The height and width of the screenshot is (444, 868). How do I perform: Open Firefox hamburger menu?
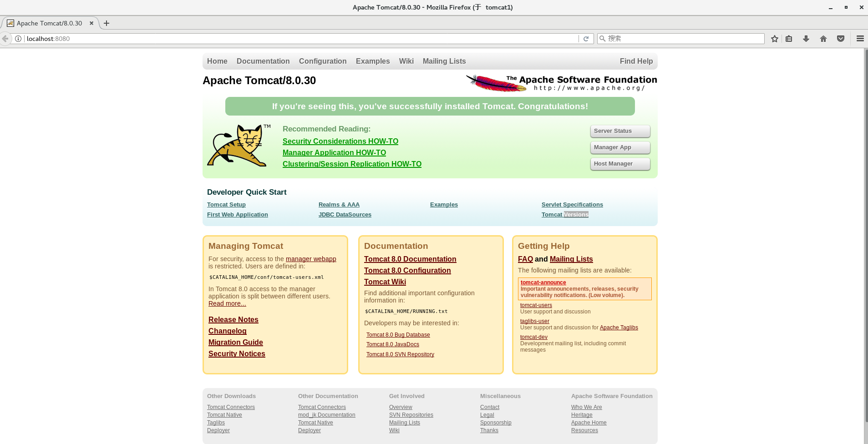[860, 39]
